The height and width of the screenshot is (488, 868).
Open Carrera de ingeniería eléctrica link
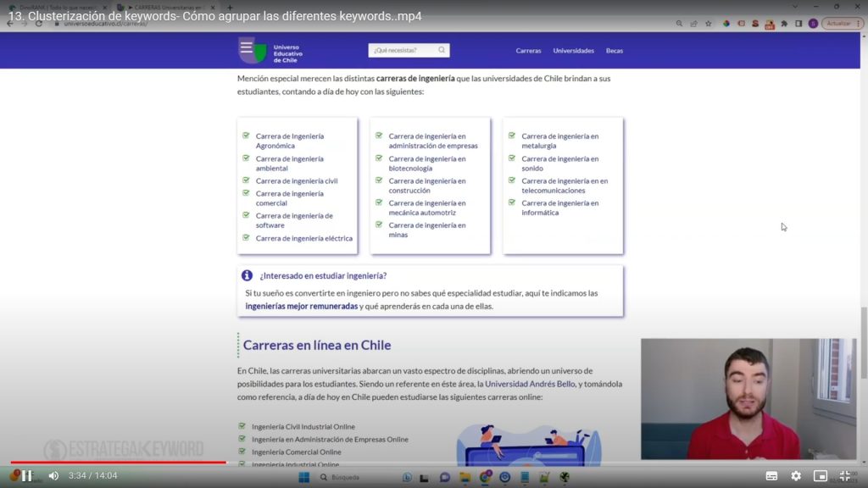tap(304, 238)
